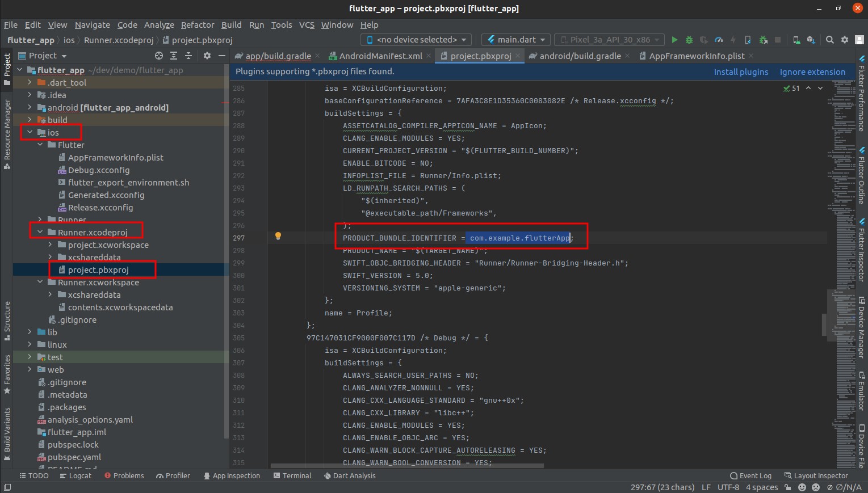
Task: Switch to app/build.gradle tab
Action: [x=278, y=56]
